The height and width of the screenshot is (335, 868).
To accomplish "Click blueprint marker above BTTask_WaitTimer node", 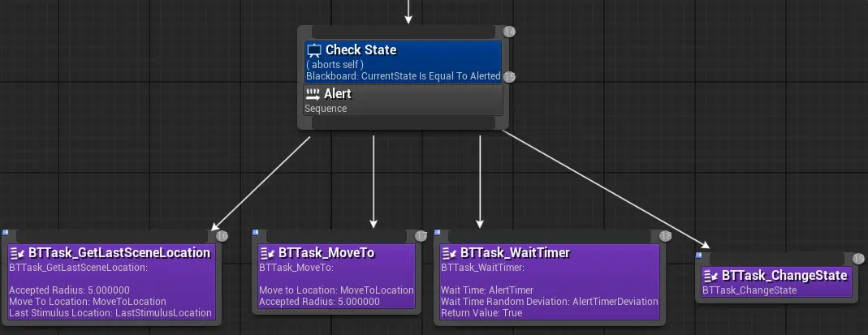I will [x=436, y=233].
